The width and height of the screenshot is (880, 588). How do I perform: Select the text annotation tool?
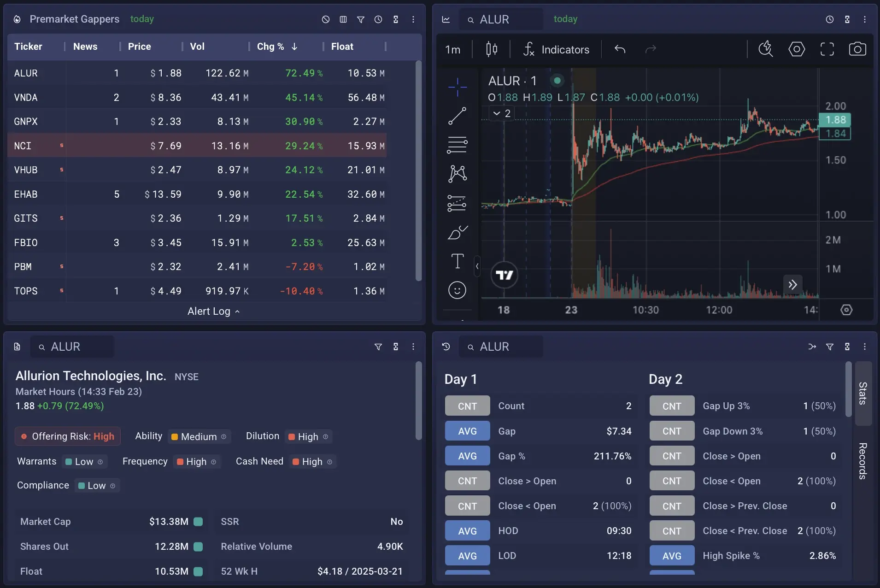458,261
